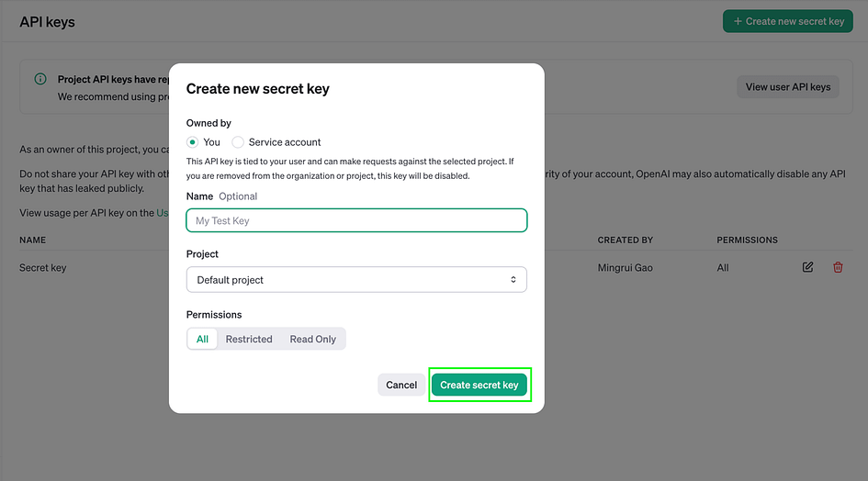
Task: Click the edit pencil icon for Secret key
Action: click(x=807, y=267)
